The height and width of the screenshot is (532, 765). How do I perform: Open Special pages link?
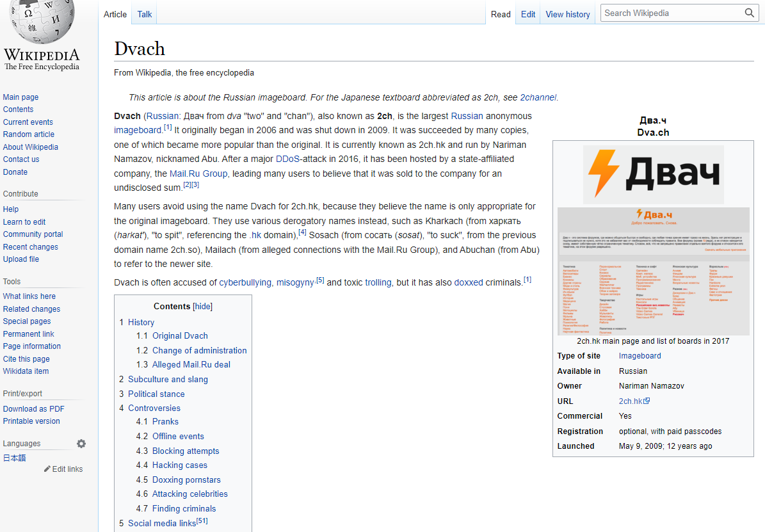tap(27, 321)
